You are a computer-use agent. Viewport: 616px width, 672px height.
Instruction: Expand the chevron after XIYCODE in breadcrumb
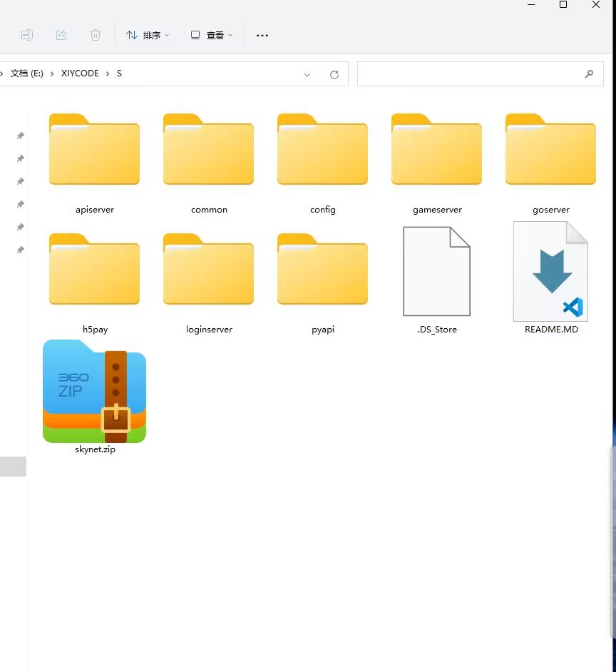108,73
